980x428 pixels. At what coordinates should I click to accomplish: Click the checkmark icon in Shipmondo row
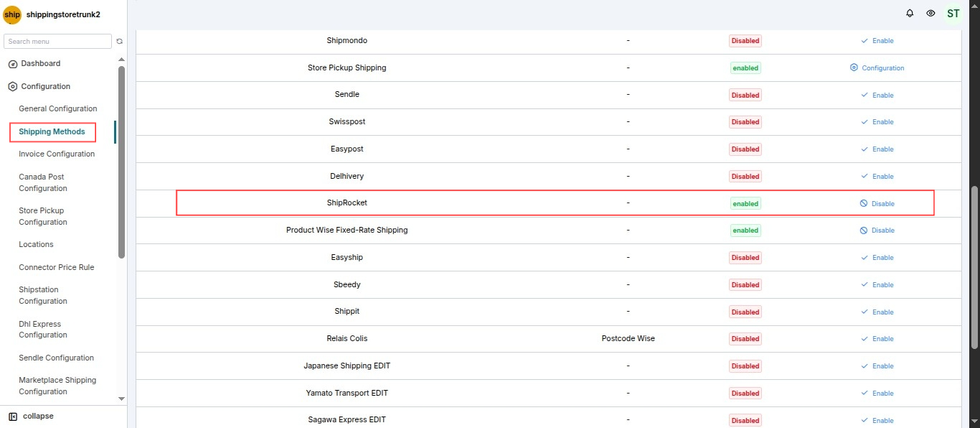[864, 41]
